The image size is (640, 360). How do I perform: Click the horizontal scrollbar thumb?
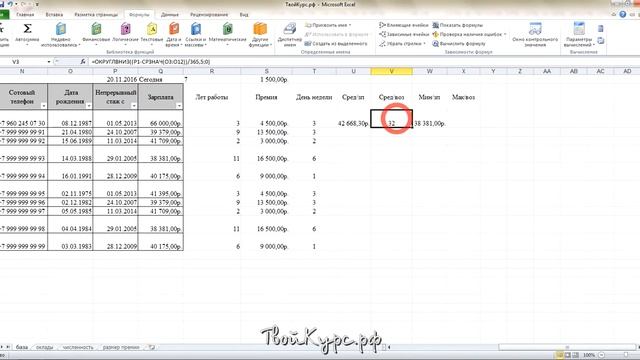tap(566, 347)
